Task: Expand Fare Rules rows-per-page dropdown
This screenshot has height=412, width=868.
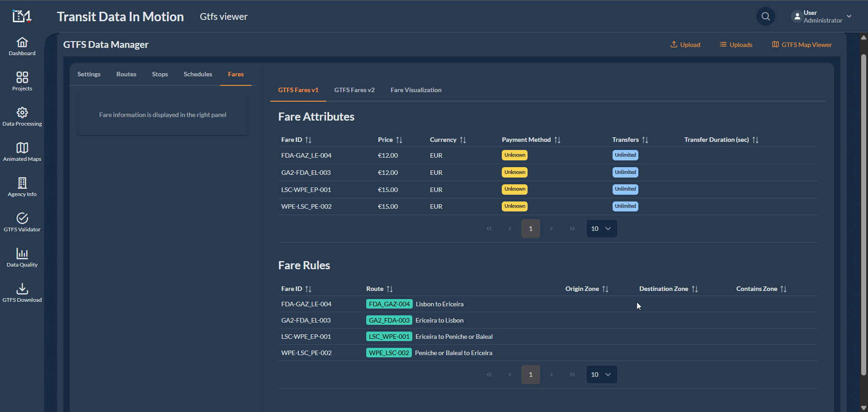Action: click(x=601, y=375)
